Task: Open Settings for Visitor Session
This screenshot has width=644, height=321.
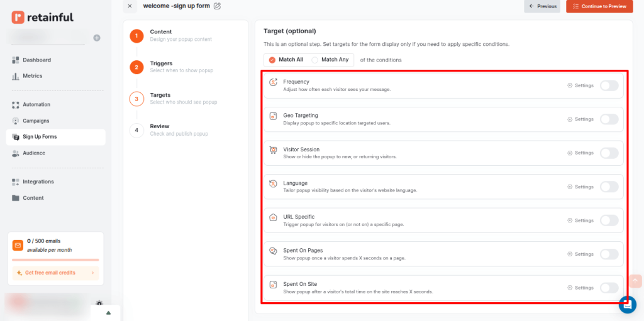Action: coord(580,153)
